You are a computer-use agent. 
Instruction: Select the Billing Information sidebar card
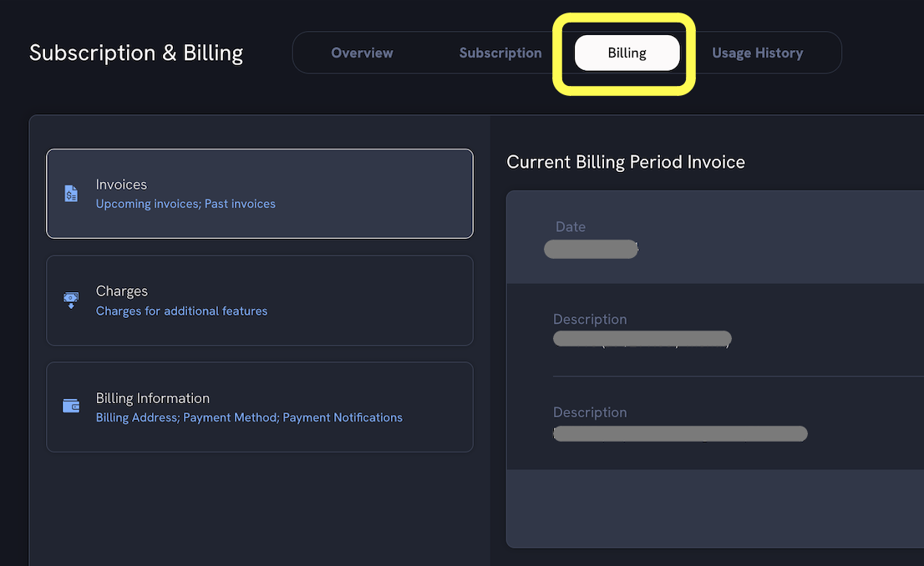click(x=259, y=407)
